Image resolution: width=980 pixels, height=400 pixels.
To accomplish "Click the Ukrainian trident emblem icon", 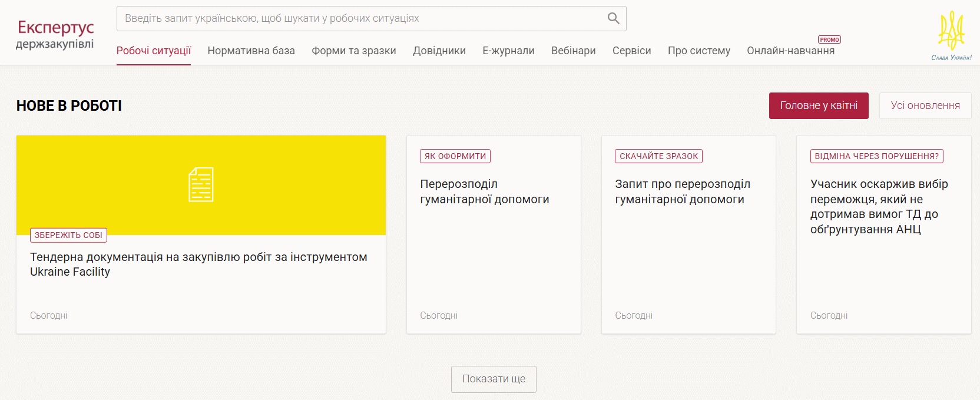I will [x=951, y=31].
